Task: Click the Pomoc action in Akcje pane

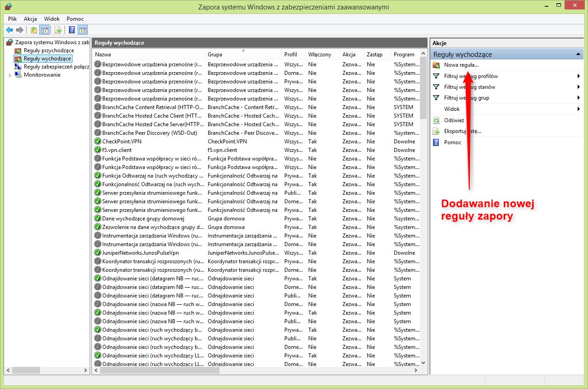Action: (x=453, y=142)
